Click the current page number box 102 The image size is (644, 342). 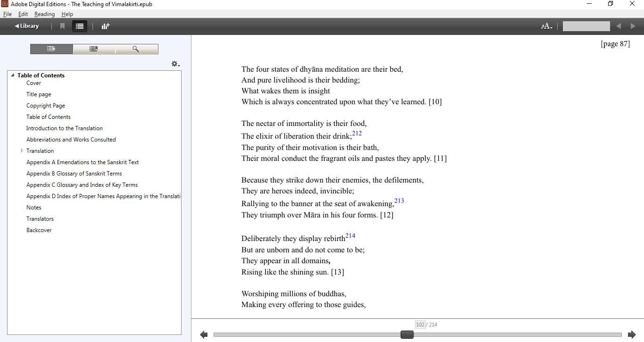[420, 325]
